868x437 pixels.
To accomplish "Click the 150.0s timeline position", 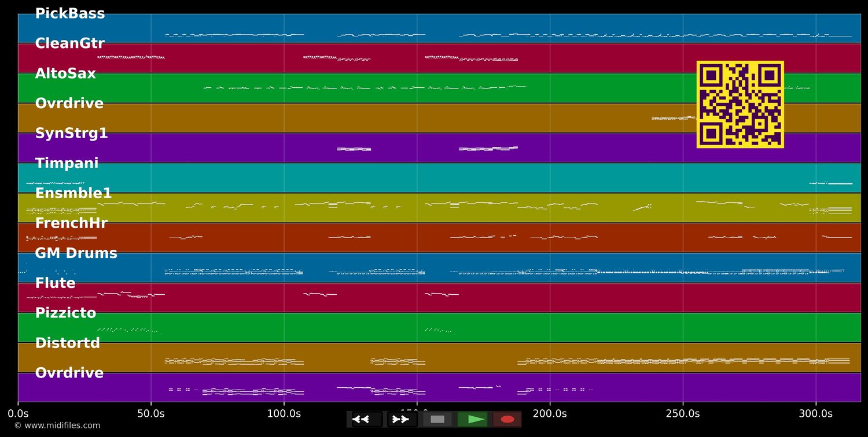I will point(417,413).
